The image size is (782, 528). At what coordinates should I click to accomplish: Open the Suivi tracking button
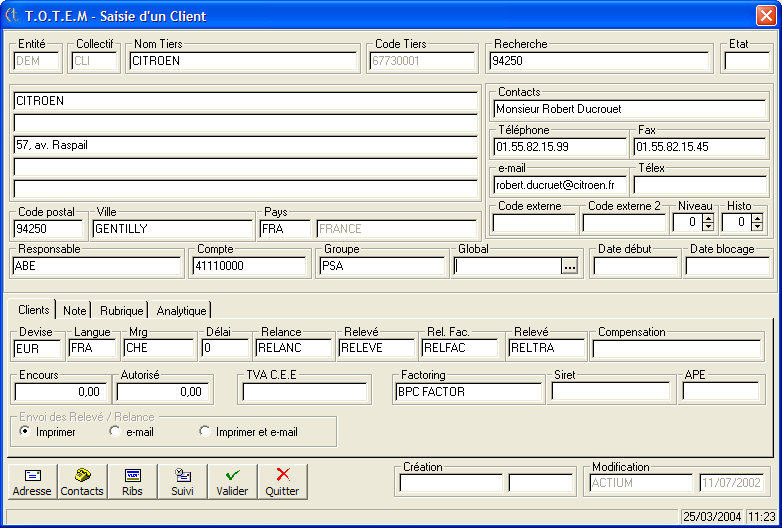pyautogui.click(x=182, y=482)
